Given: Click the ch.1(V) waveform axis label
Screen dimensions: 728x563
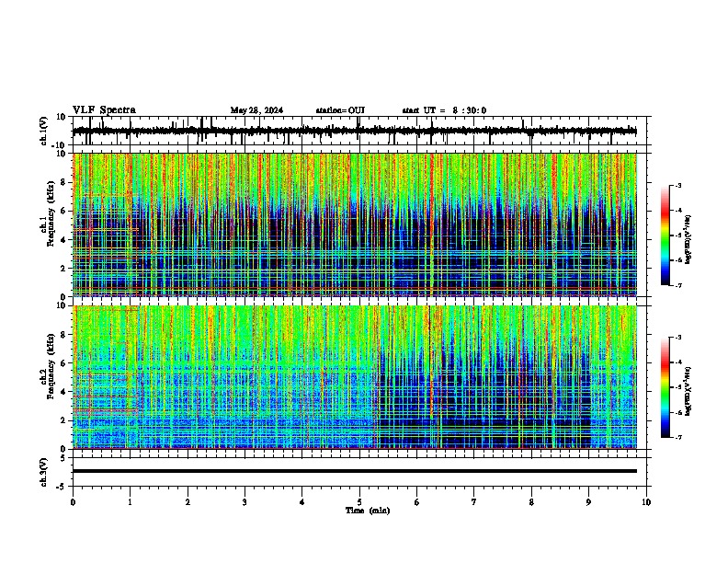Looking at the screenshot, I should pyautogui.click(x=44, y=131).
